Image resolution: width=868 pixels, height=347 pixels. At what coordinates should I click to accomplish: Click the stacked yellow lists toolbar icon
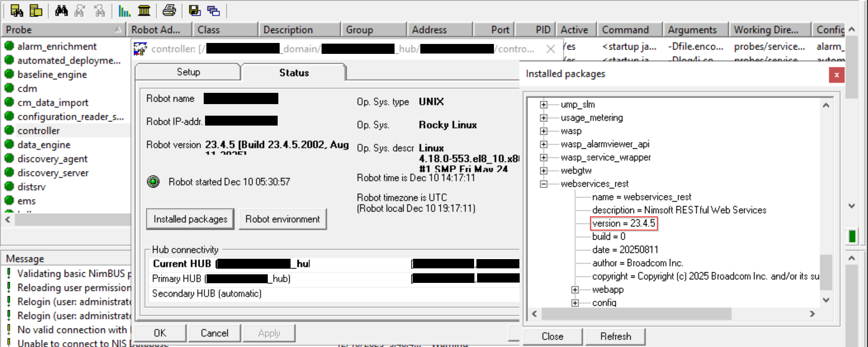[36, 11]
